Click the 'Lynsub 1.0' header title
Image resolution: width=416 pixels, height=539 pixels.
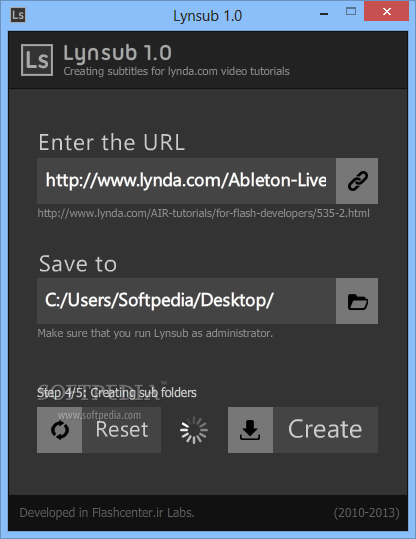[117, 54]
